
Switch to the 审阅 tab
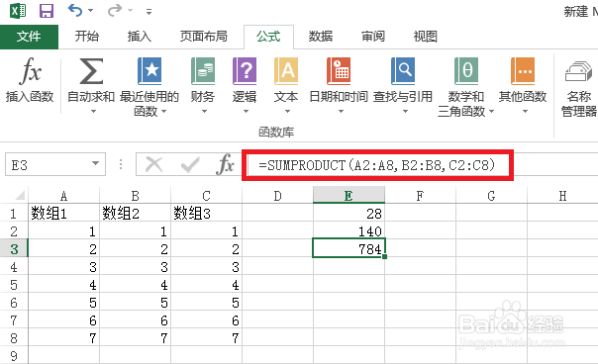[x=373, y=37]
